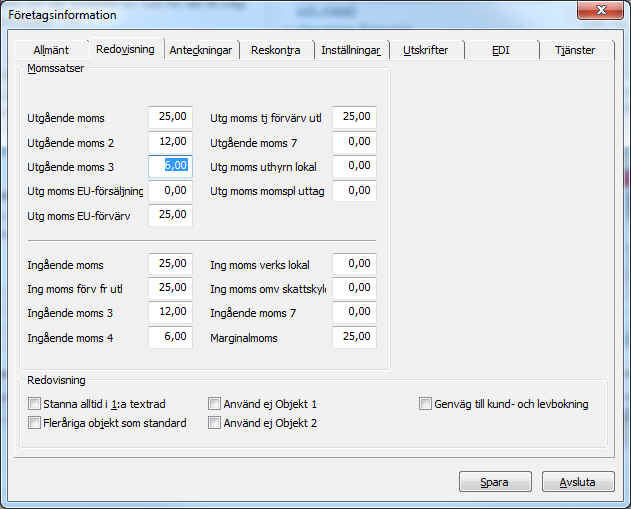The width and height of the screenshot is (631, 509).
Task: Switch to the Reskontra tab
Action: (275, 50)
